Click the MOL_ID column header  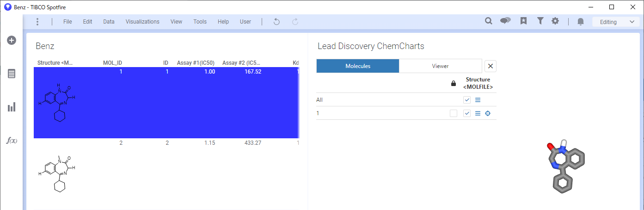pos(112,62)
